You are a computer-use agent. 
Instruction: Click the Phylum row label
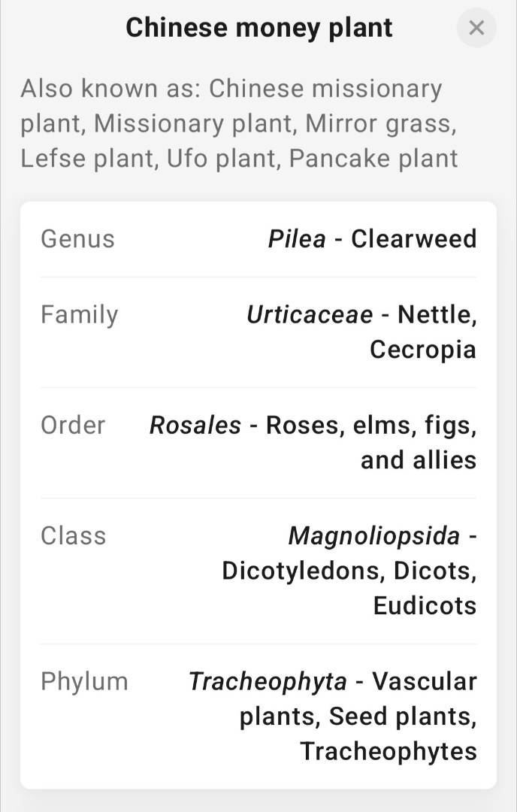click(84, 681)
